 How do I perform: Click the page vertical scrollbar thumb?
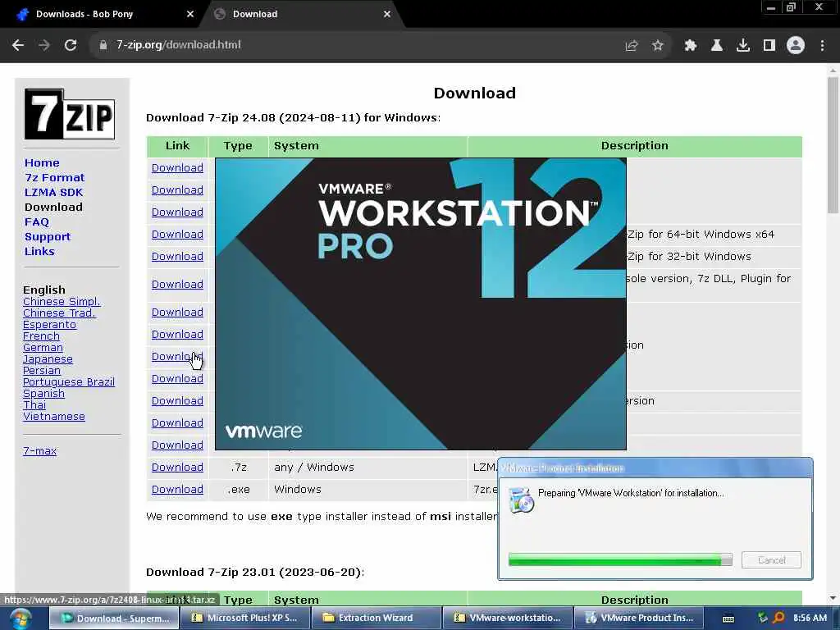[x=833, y=144]
